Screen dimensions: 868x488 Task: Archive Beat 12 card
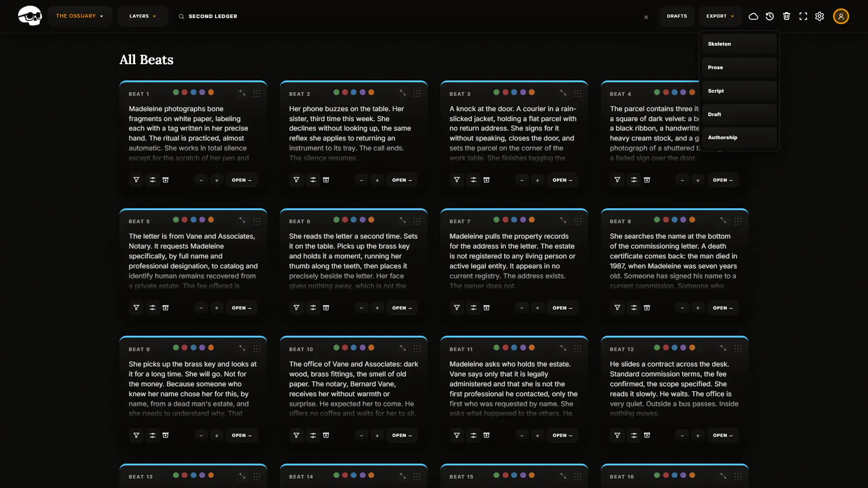point(647,435)
